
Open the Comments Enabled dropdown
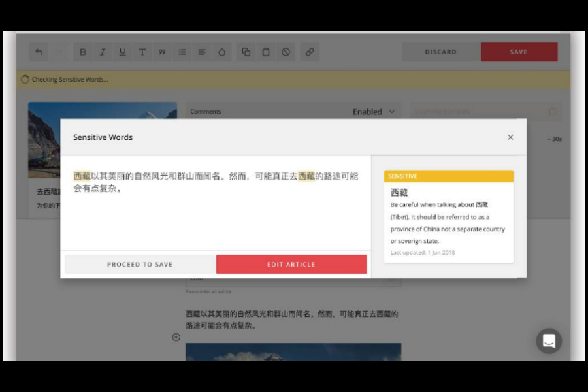374,112
